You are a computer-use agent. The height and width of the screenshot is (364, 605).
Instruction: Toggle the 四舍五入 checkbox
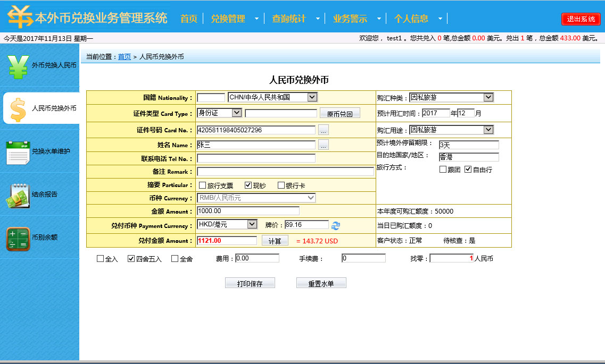[x=131, y=258]
